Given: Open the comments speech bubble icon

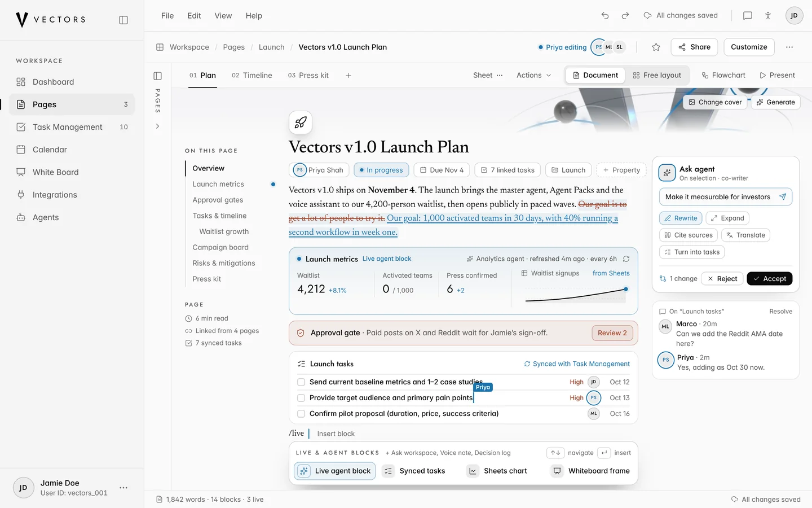Looking at the screenshot, I should coord(748,16).
